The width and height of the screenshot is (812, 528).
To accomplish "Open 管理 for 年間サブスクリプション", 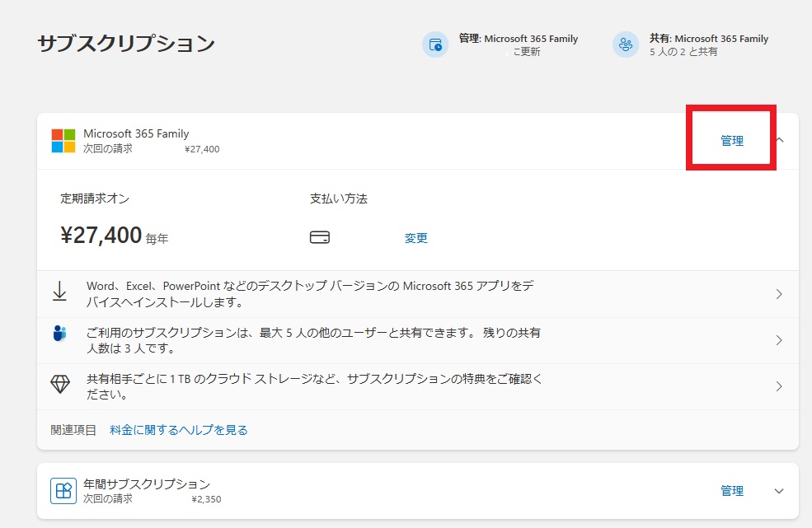I will pos(732,491).
